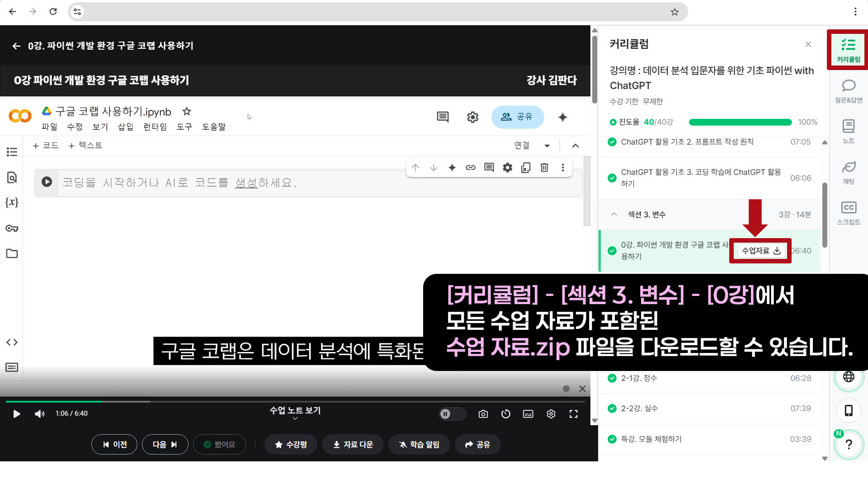868x488 pixels.
Task: Go back using lecture title arrow
Action: click(x=16, y=46)
